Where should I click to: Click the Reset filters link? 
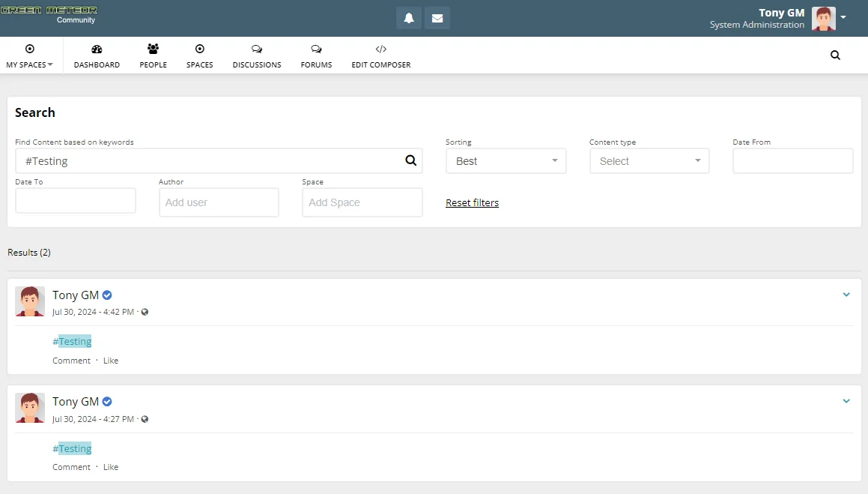click(472, 202)
